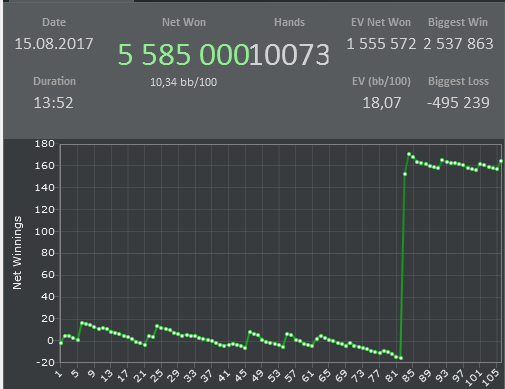Click the lowest data point before the spike

(x=401, y=358)
